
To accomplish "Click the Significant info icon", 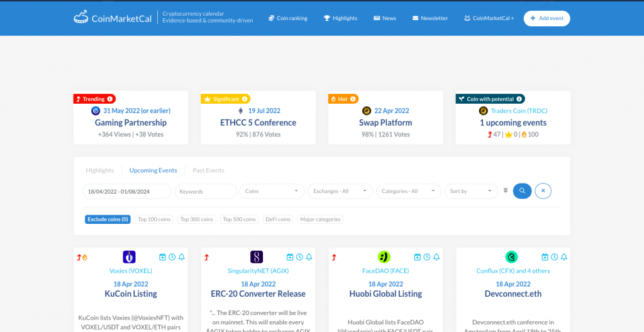I will click(x=245, y=99).
